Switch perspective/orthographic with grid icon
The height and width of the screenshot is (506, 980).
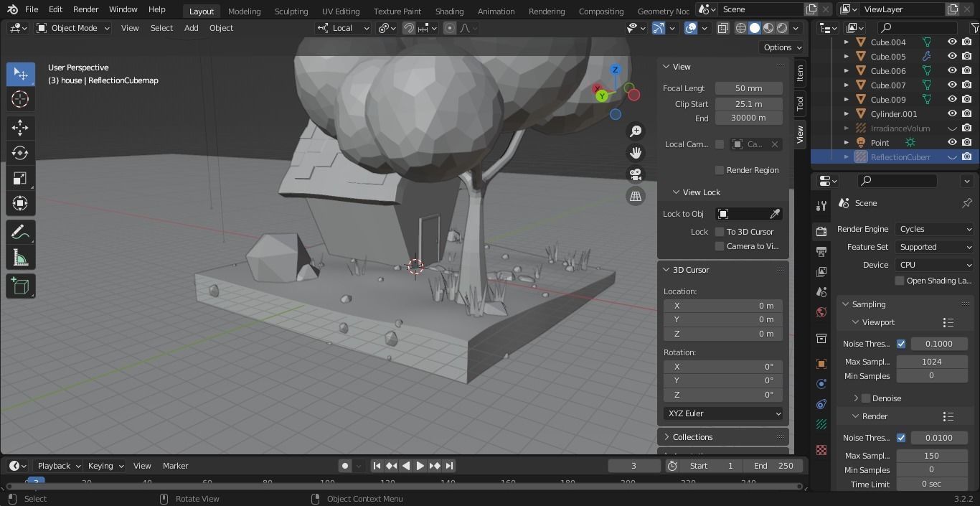pos(636,195)
